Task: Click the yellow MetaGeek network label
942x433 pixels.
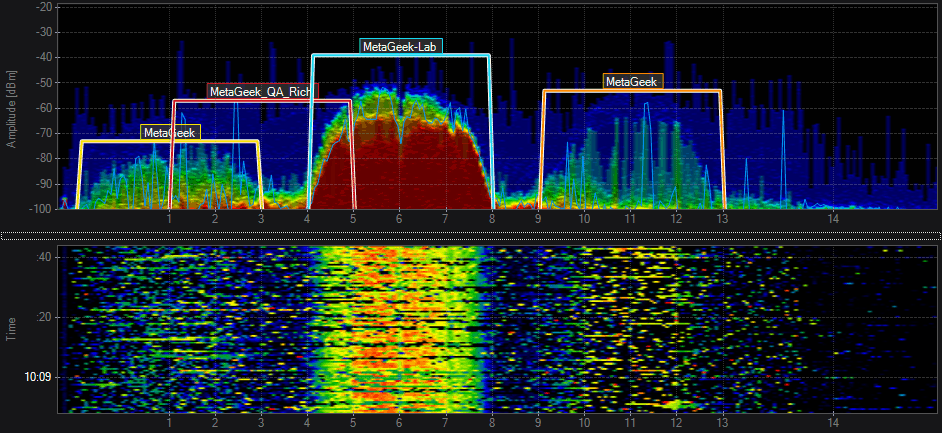Action: click(x=170, y=132)
